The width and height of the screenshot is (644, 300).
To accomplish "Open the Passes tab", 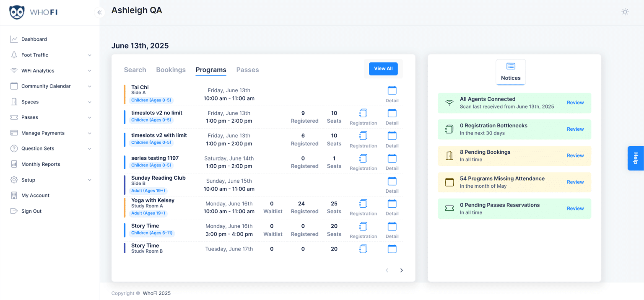I will [x=247, y=70].
